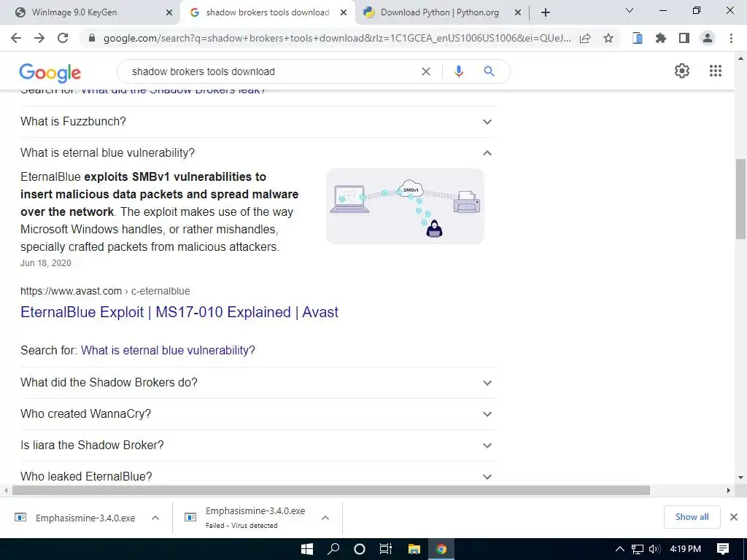
Task: Expand the 'Who leaked EternalBlue?' question
Action: click(258, 476)
